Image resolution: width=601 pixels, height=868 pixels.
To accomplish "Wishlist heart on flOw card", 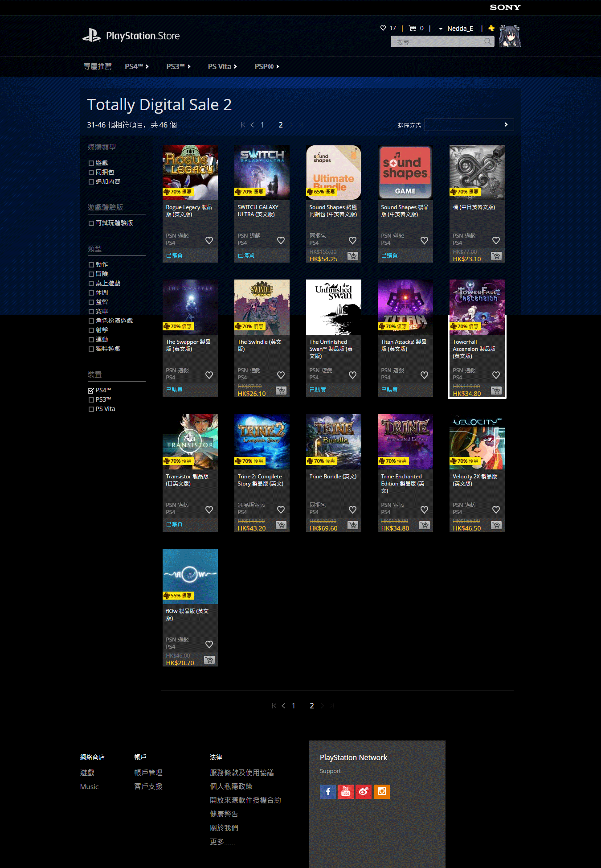I will [209, 644].
